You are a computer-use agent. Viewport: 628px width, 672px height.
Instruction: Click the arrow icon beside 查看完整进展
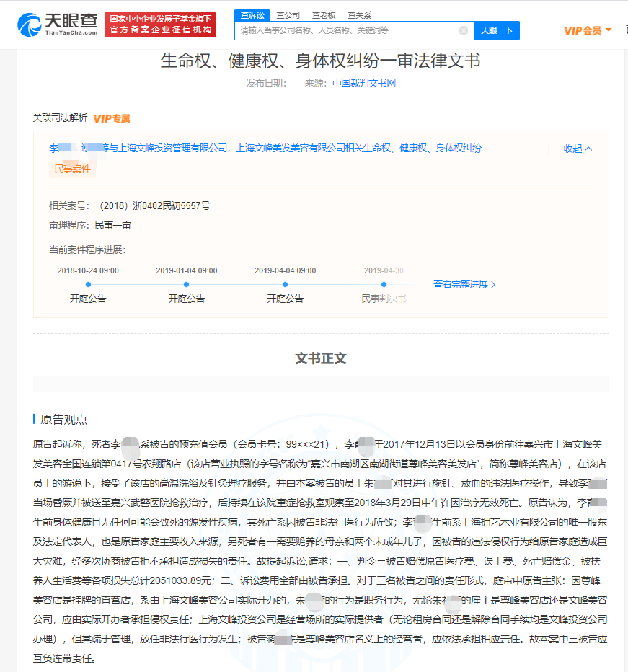click(492, 284)
